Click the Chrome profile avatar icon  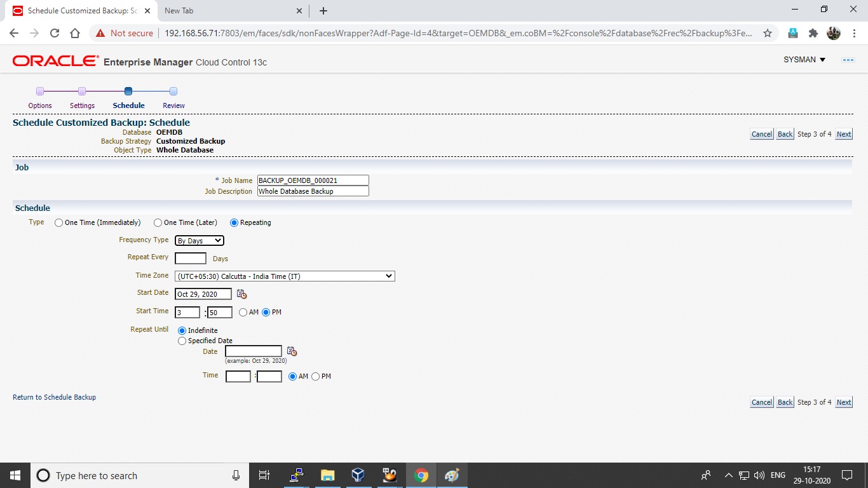coord(833,34)
